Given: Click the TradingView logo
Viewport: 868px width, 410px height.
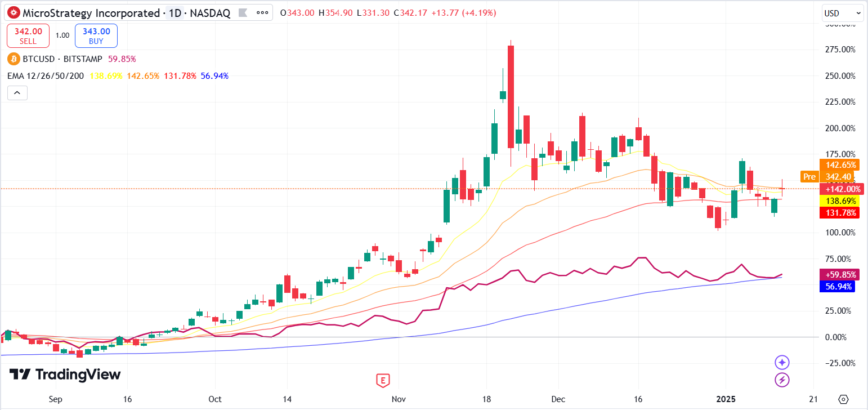Looking at the screenshot, I should point(65,375).
